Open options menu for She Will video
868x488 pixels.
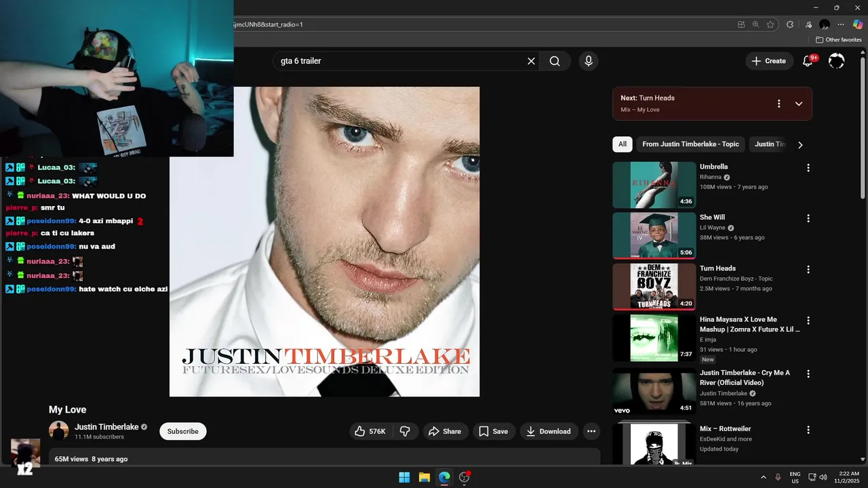pyautogui.click(x=808, y=218)
